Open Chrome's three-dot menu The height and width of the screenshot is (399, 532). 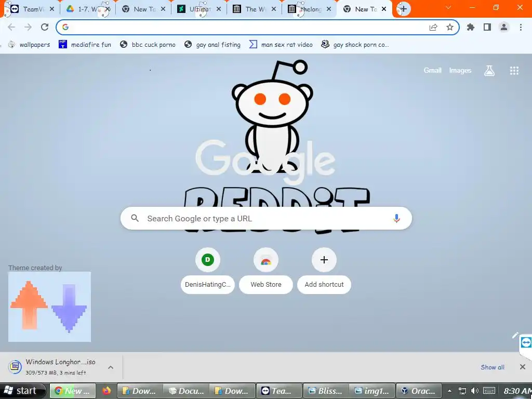521,27
